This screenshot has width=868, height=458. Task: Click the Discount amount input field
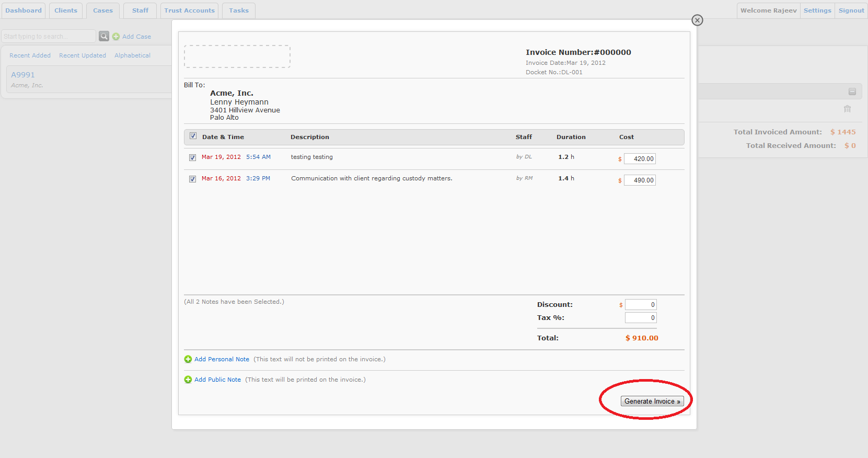tap(641, 305)
